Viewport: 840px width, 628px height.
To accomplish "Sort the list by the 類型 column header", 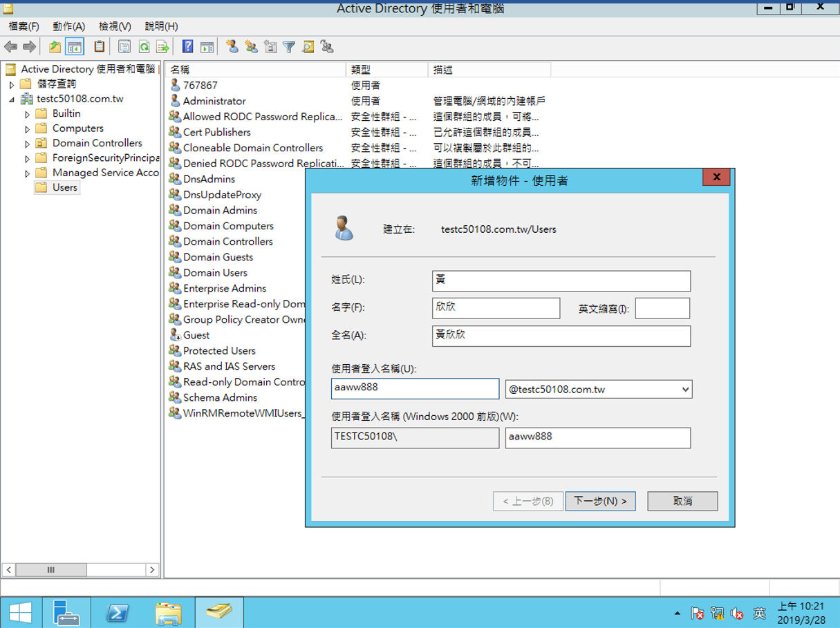I will [387, 70].
